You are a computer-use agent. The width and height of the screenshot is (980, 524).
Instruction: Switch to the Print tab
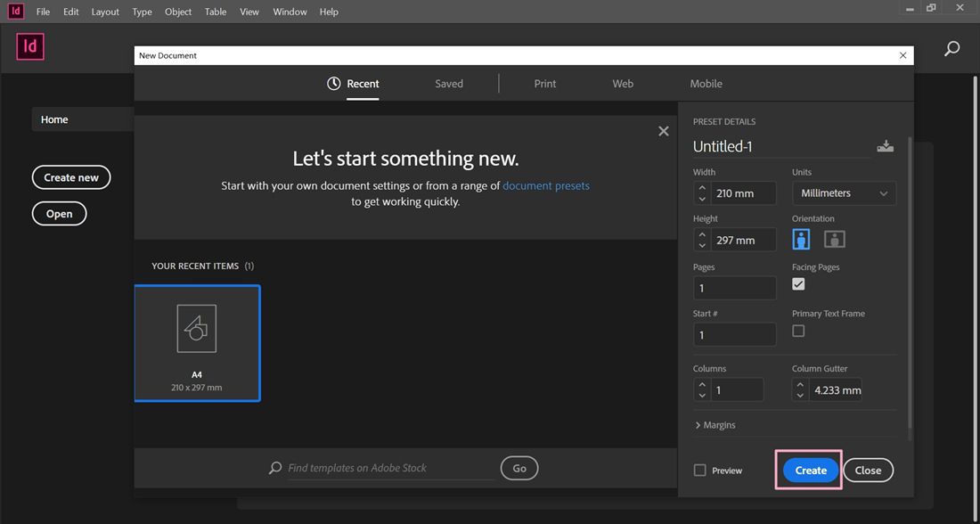[544, 83]
